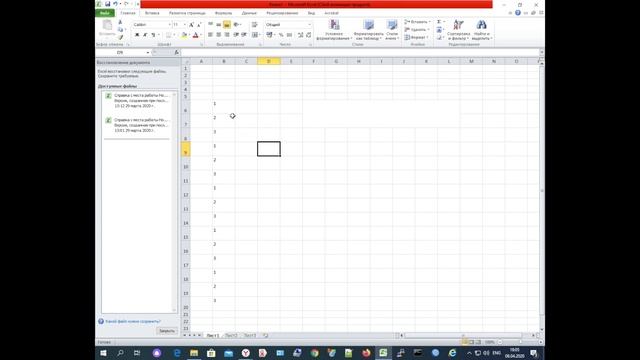Toggle Underline formatting
This screenshot has height=360, width=640.
153,35
